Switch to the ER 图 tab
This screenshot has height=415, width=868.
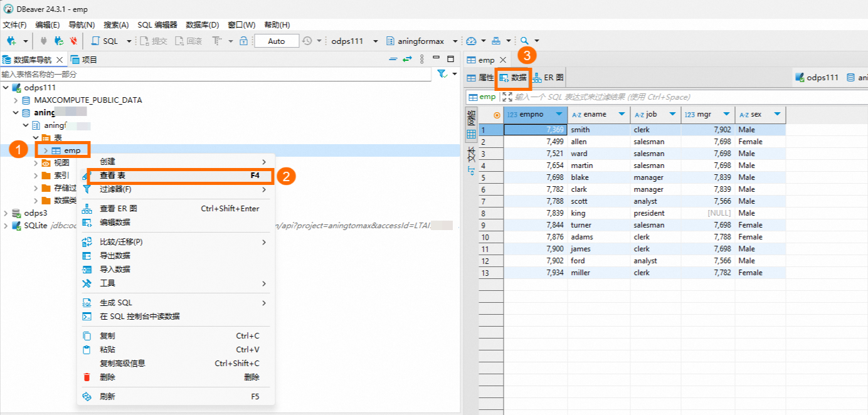[x=548, y=78]
